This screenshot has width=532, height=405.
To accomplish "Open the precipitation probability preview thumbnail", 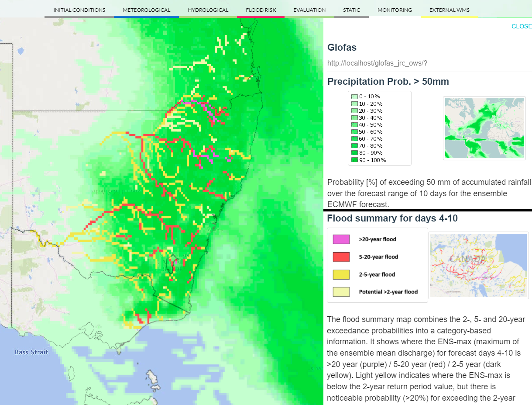I will (x=484, y=128).
